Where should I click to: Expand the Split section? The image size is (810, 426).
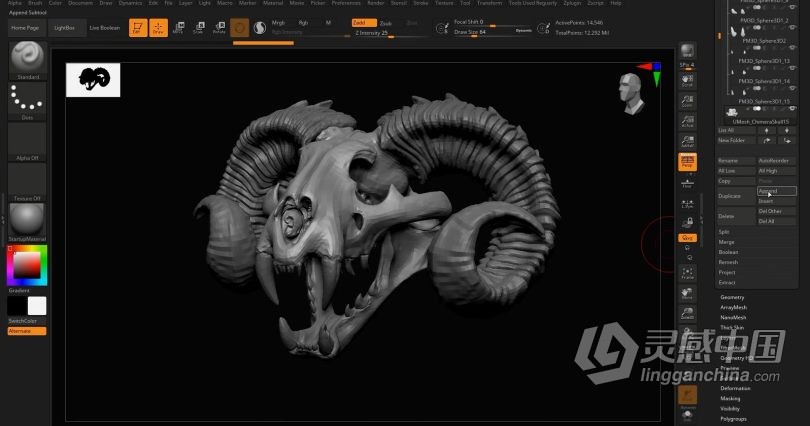point(724,232)
